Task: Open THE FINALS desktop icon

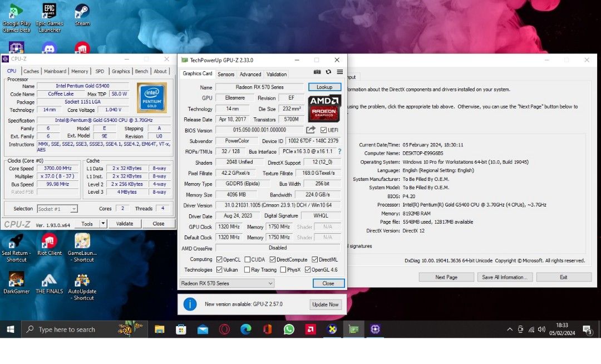Action: pyautogui.click(x=50, y=283)
